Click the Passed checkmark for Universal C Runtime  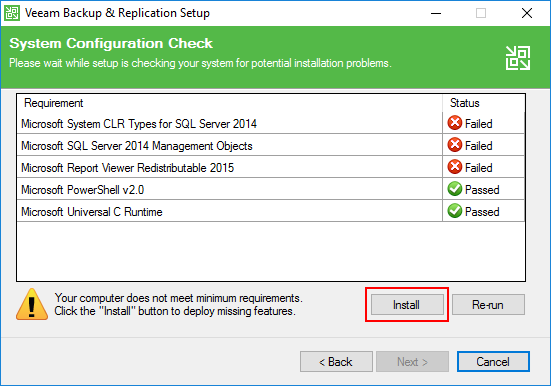(x=455, y=211)
